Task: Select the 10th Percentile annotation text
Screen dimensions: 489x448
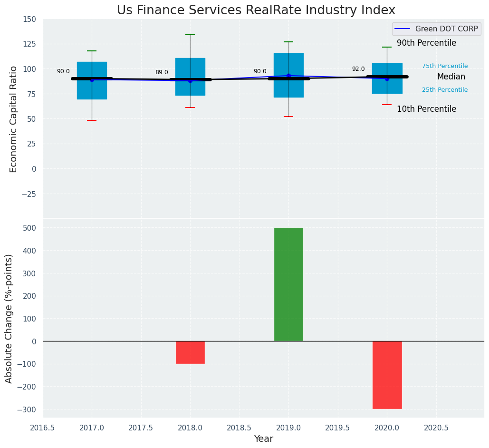Action: click(426, 109)
